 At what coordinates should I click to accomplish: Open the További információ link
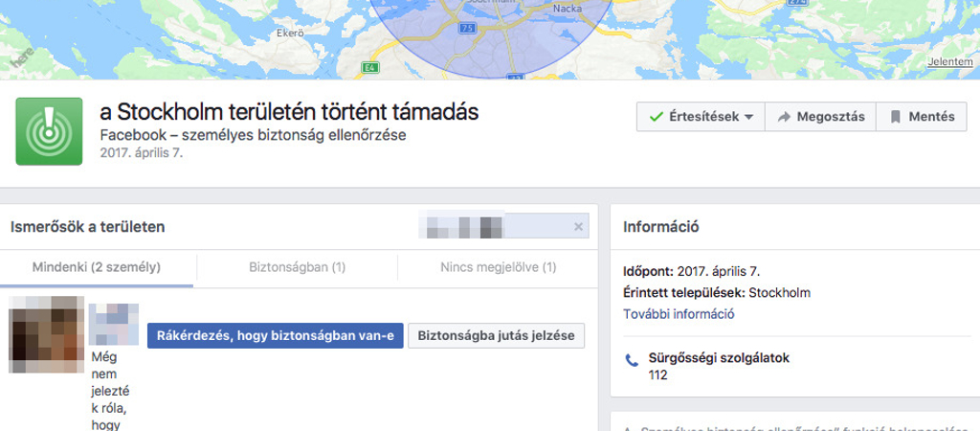(679, 314)
